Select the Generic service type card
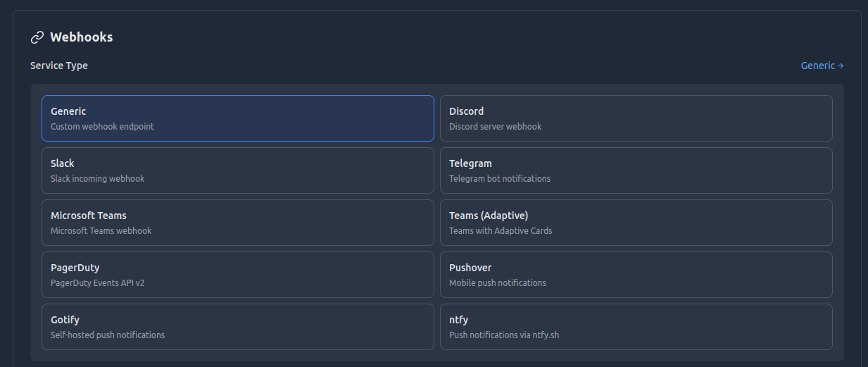The image size is (868, 367). point(237,118)
